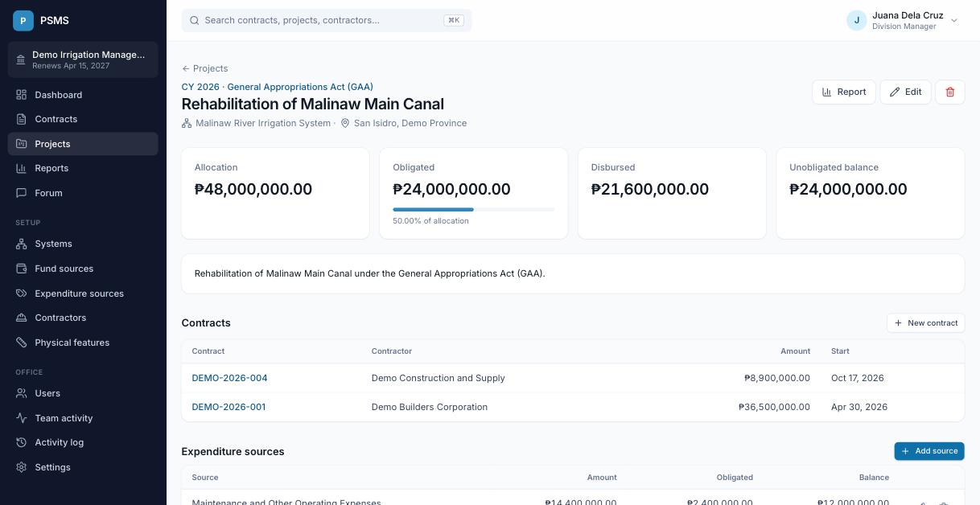This screenshot has height=505, width=980.
Task: Add a new expenditure source
Action: 929,451
